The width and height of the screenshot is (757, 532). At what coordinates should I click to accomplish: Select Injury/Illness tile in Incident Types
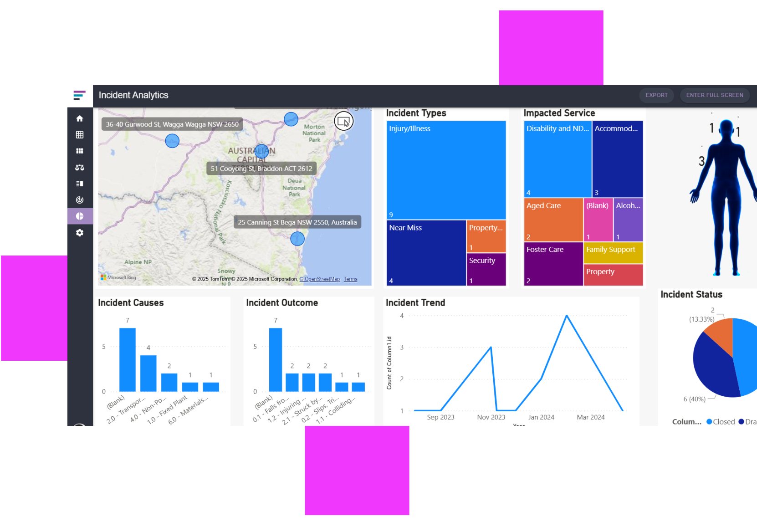tap(446, 170)
